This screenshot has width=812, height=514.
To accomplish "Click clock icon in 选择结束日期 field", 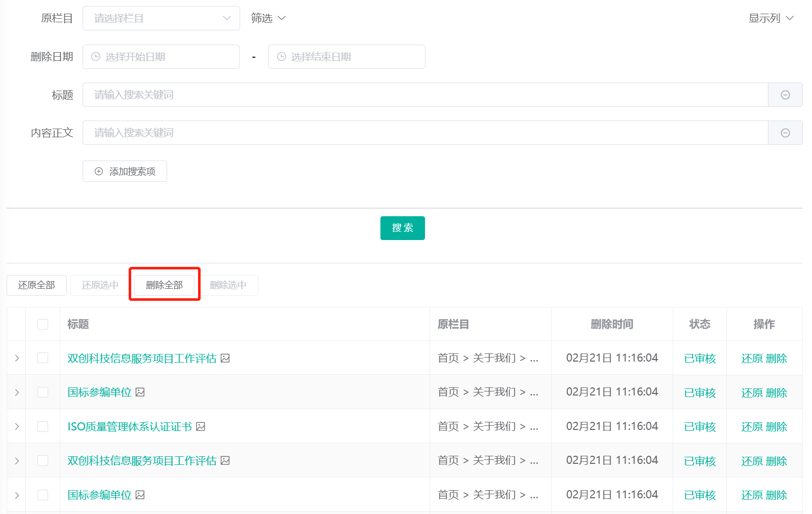I will coord(282,57).
